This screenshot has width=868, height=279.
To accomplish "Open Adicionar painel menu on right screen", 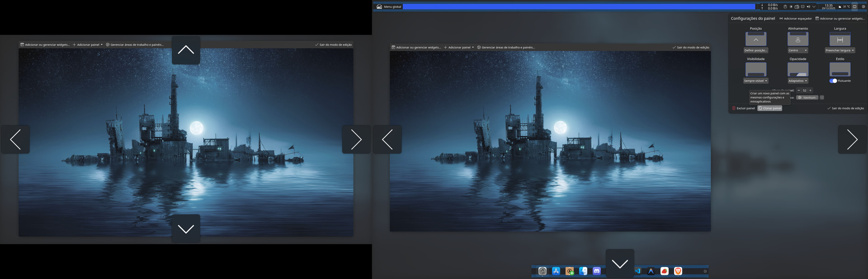I will click(x=459, y=47).
